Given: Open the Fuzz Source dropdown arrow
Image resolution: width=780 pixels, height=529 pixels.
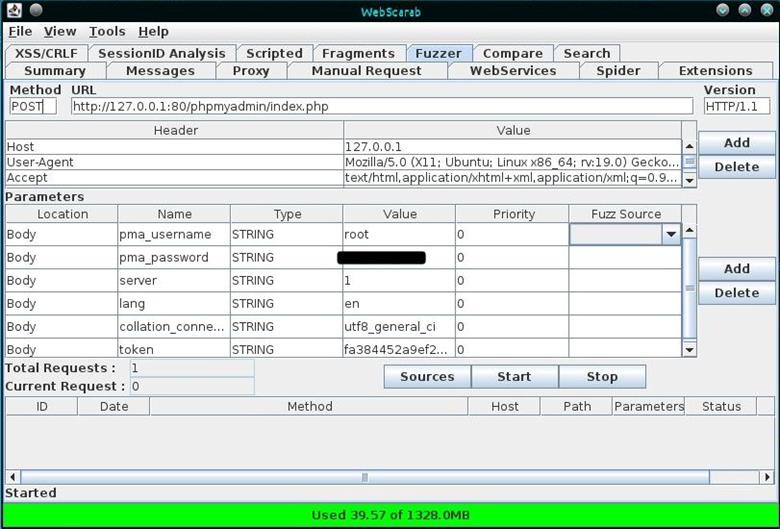Looking at the screenshot, I should [671, 234].
